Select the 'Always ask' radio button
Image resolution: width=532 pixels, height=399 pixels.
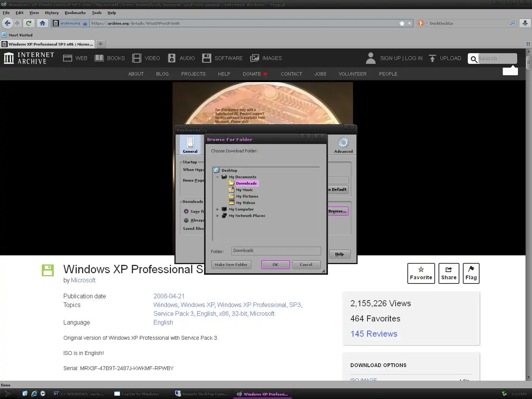(186, 220)
